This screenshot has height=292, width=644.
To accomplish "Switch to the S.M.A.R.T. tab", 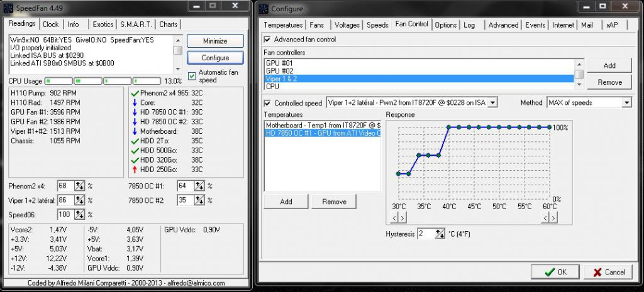I will click(x=136, y=24).
